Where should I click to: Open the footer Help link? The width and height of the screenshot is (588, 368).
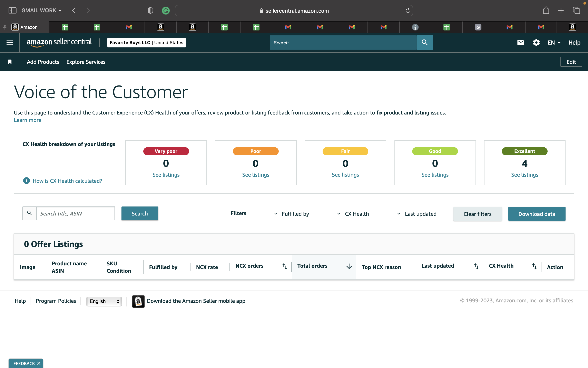(20, 301)
